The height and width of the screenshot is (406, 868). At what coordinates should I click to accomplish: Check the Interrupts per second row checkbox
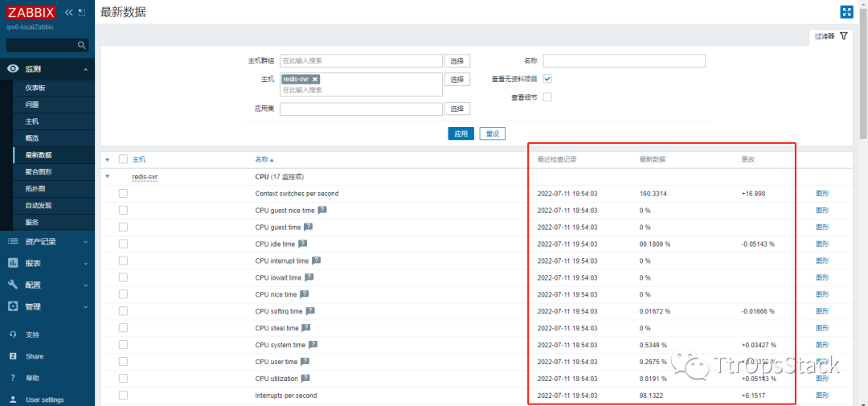[x=123, y=395]
